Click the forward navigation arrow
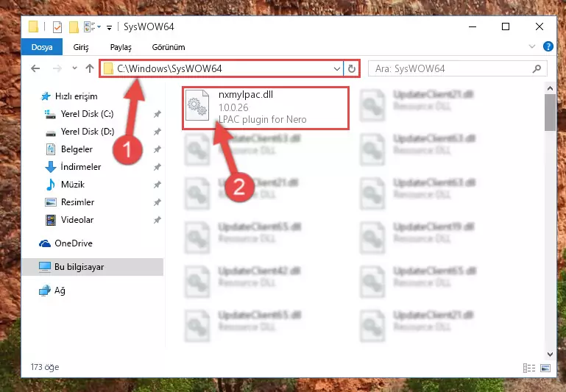Image resolution: width=566 pixels, height=392 pixels. 57,68
